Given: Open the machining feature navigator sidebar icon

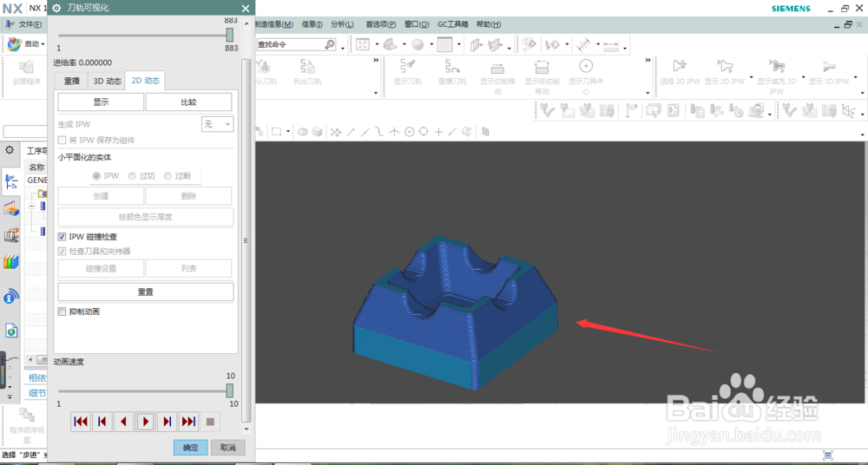Looking at the screenshot, I should 10,209.
